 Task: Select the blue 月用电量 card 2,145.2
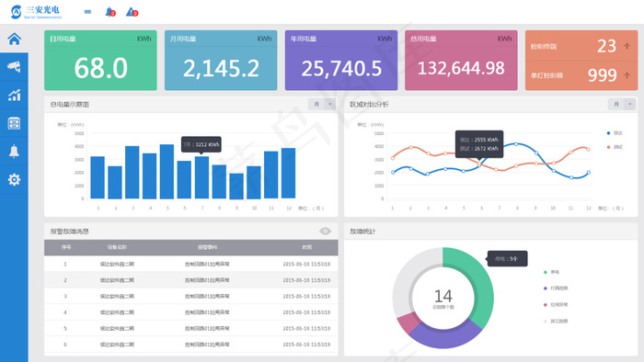coord(221,61)
